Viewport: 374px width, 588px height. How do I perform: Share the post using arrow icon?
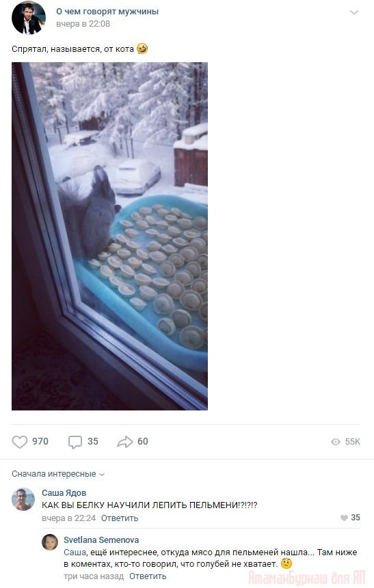coord(125,442)
